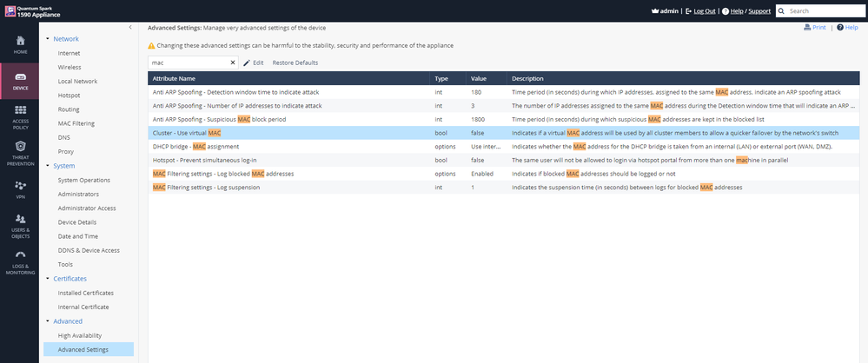Viewport: 868px width, 363px height.
Task: Open the Internet menu item
Action: 70,53
